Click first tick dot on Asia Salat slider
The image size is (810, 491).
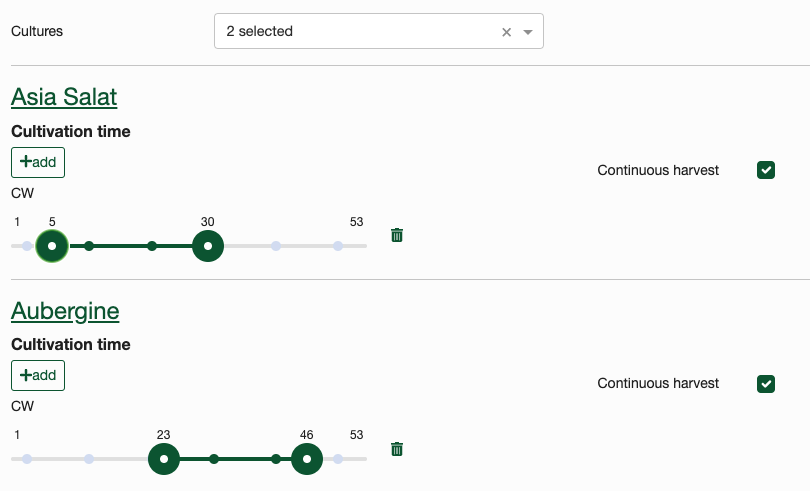click(27, 246)
